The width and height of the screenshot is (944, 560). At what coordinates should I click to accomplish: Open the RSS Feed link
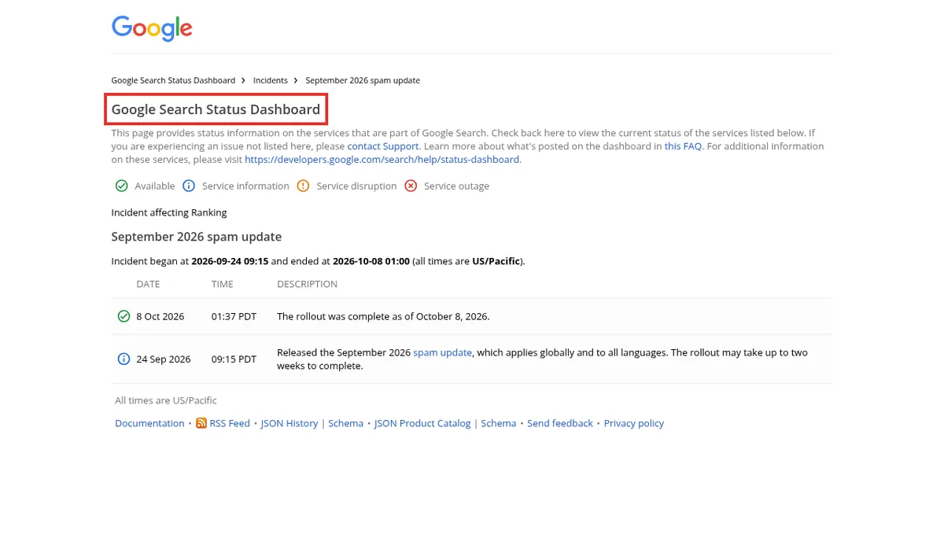click(x=230, y=423)
